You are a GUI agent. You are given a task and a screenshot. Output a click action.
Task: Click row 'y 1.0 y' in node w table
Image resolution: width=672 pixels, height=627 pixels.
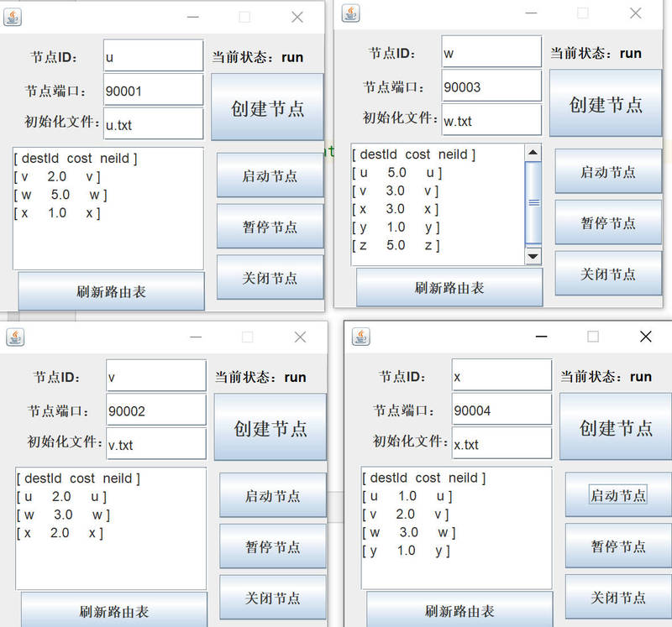[x=396, y=227]
